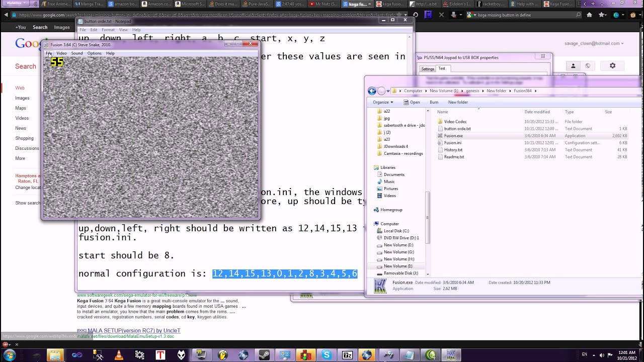This screenshot has width=644, height=362.
Task: Open the Options menu in Fusion
Action: [94, 53]
